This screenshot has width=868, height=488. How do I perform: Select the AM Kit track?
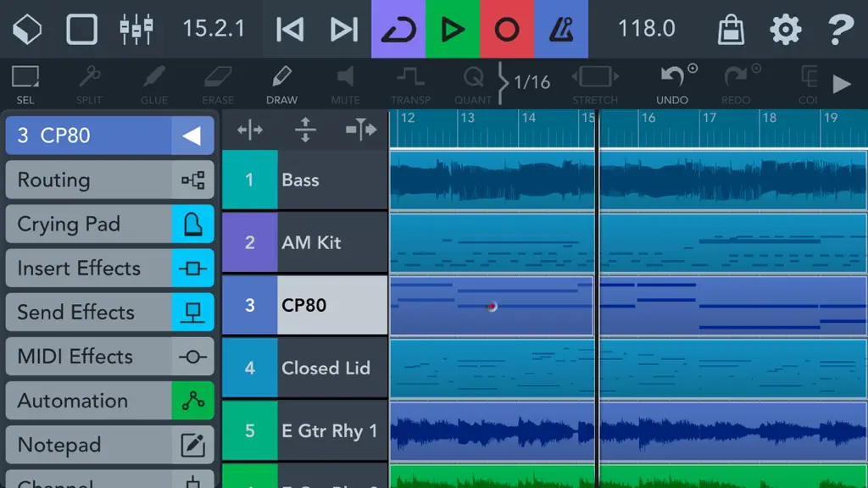pos(305,242)
